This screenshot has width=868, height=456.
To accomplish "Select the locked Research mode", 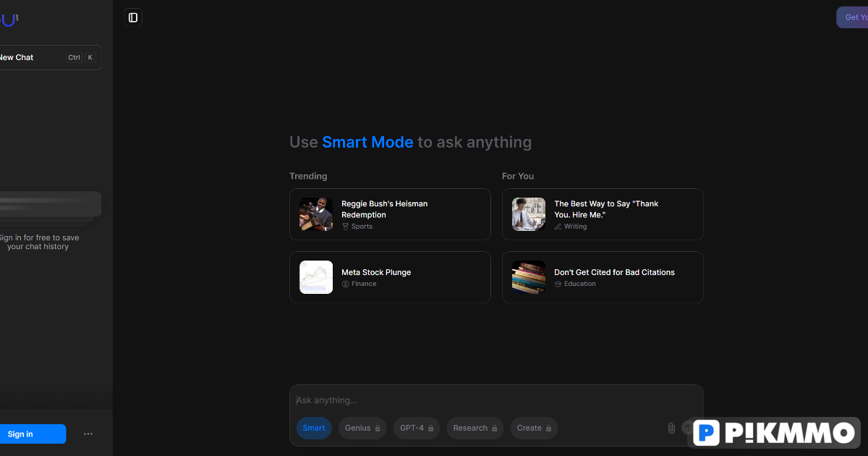I will (x=475, y=428).
